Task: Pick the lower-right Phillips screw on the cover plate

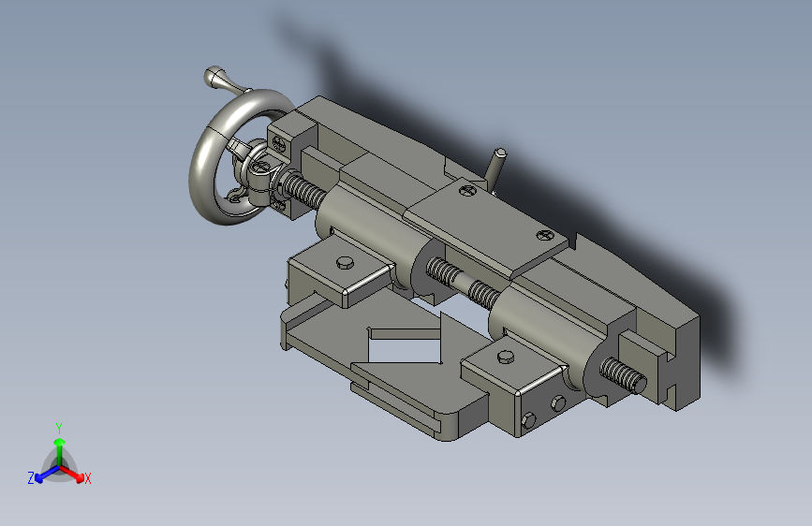Action: coord(545,236)
